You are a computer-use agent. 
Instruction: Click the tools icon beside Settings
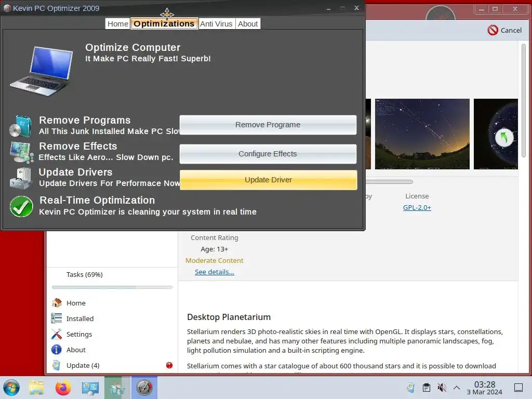pos(56,334)
